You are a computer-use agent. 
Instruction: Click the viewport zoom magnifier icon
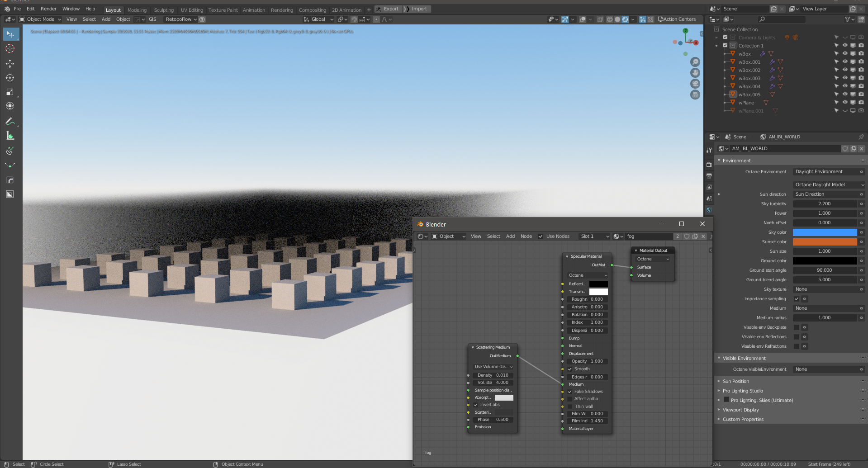coord(695,62)
